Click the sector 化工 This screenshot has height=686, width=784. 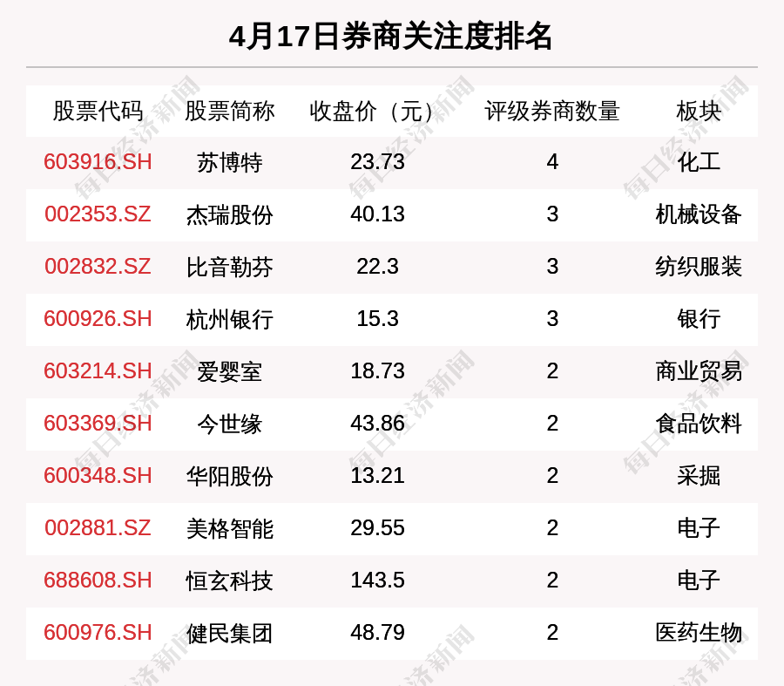tap(699, 162)
